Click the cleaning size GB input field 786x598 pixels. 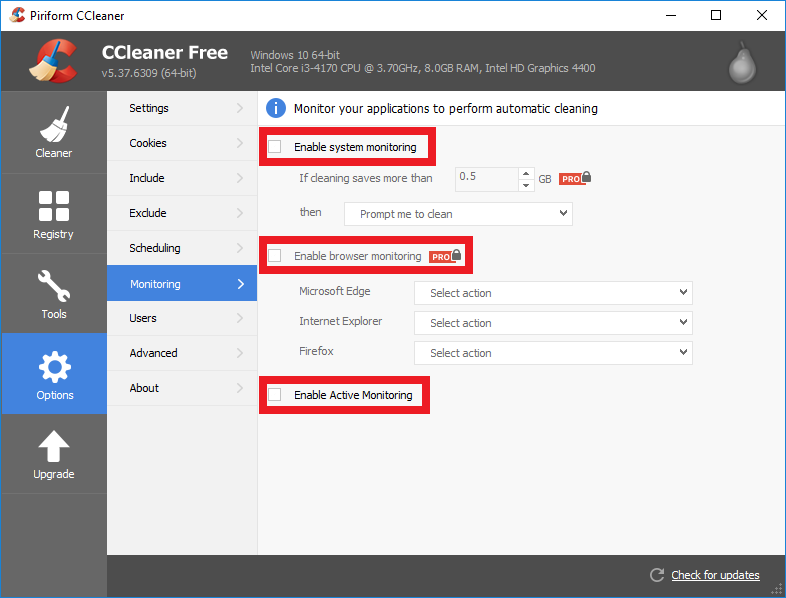[x=486, y=178]
